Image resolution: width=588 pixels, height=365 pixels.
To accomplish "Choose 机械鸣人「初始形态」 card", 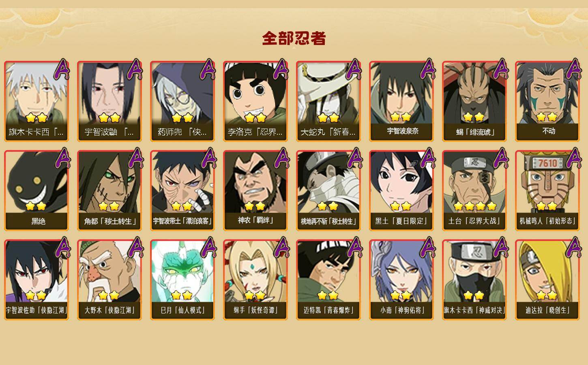I will click(547, 191).
